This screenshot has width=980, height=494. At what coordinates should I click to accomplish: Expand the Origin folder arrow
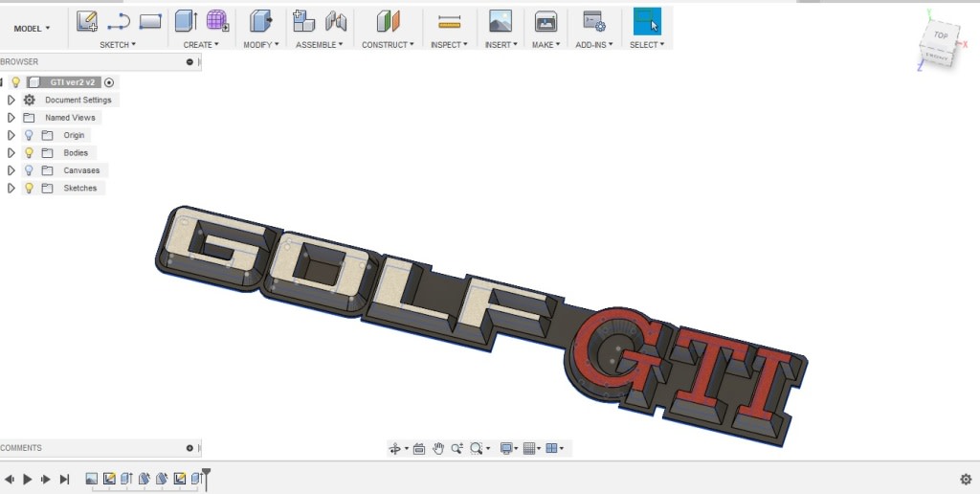pos(11,135)
